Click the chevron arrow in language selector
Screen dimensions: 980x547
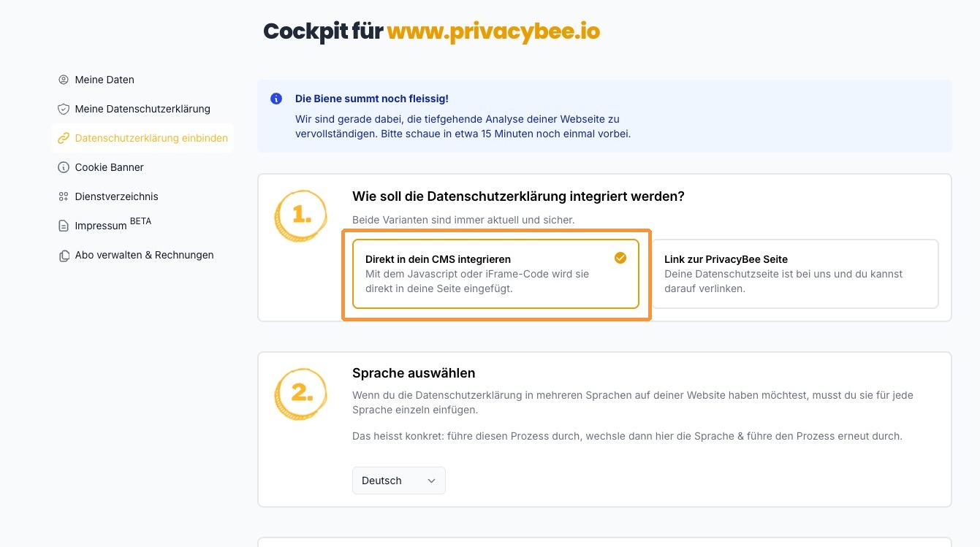tap(431, 481)
